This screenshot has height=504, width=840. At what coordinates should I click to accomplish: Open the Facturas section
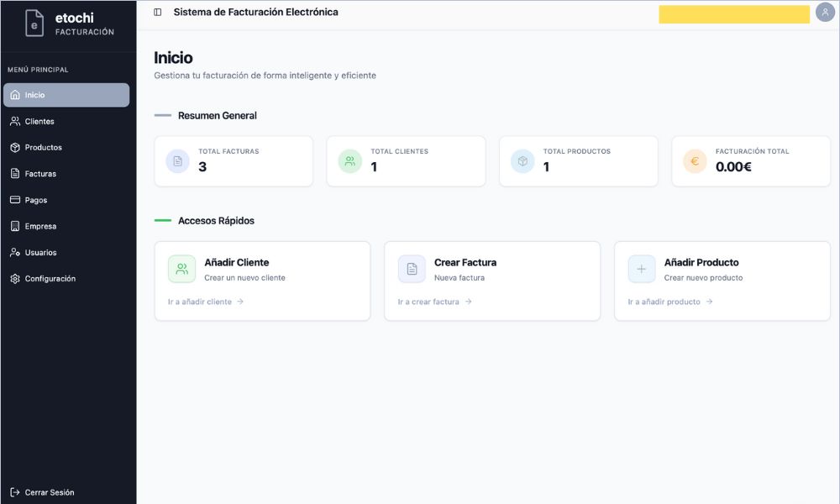40,174
